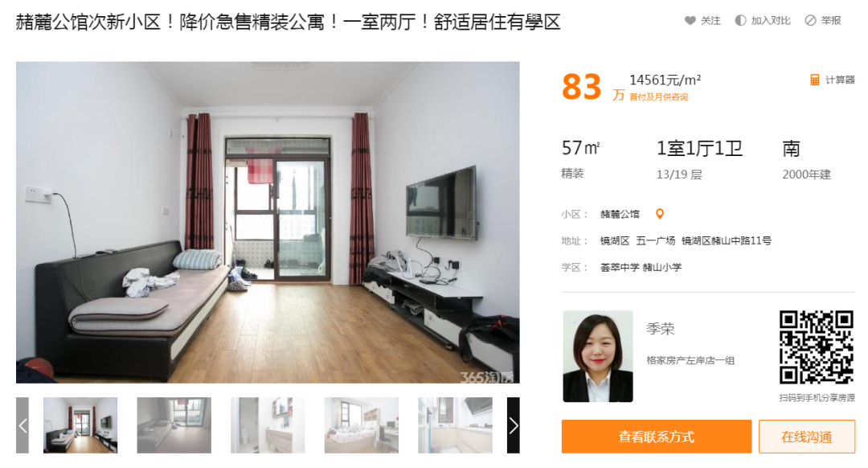Select the second thumbnail with sofa
The image size is (868, 468).
coord(174,425)
